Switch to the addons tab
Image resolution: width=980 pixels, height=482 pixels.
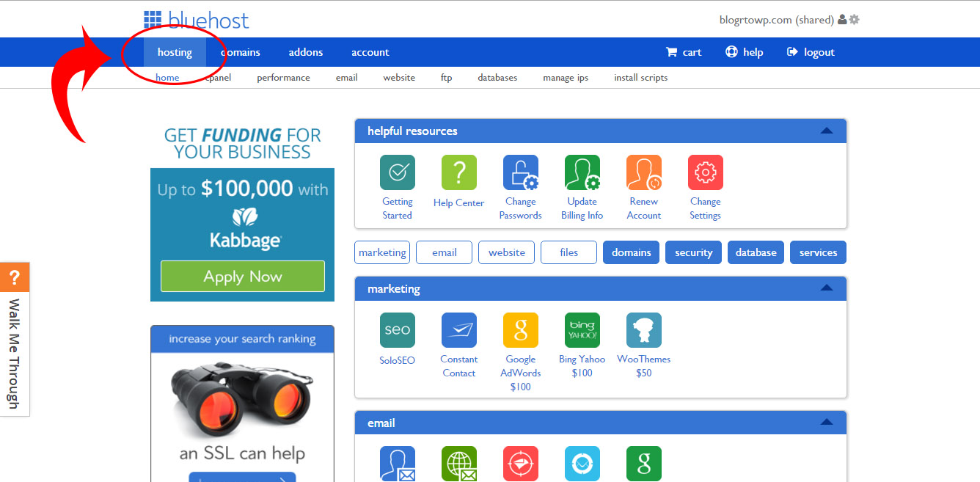tap(306, 52)
